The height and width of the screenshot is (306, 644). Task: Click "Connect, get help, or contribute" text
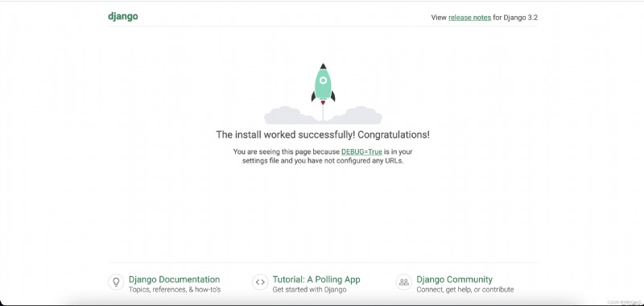coord(465,290)
